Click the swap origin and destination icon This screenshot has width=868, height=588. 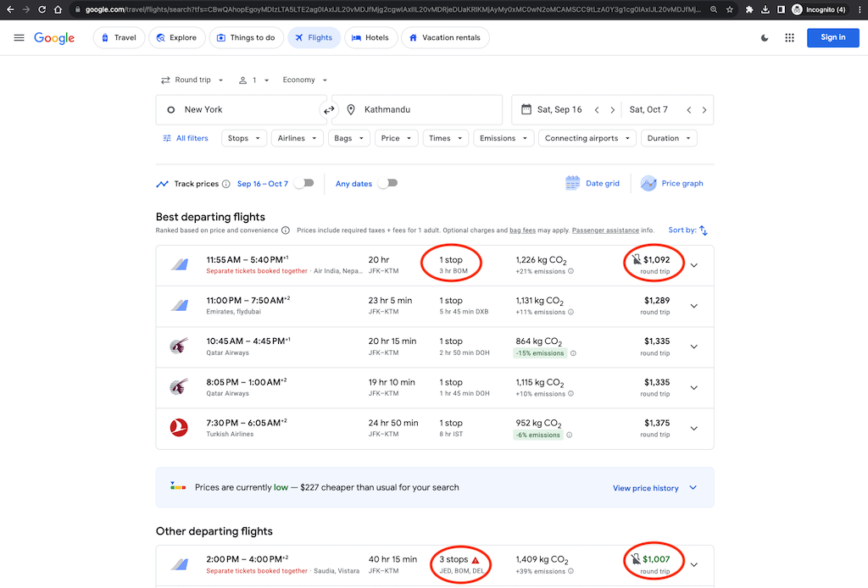pos(330,109)
